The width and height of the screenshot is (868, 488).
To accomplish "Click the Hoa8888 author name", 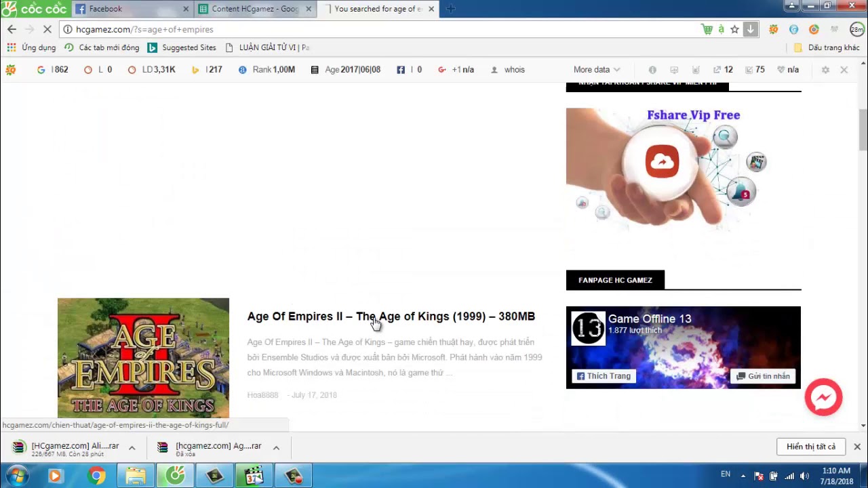I will click(262, 395).
